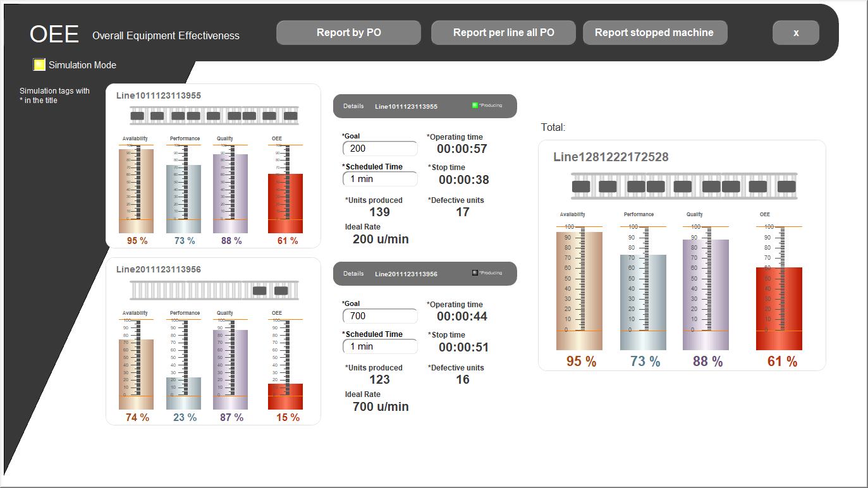868x488 pixels.
Task: Toggle the Simulation Mode checkbox
Action: (x=39, y=64)
